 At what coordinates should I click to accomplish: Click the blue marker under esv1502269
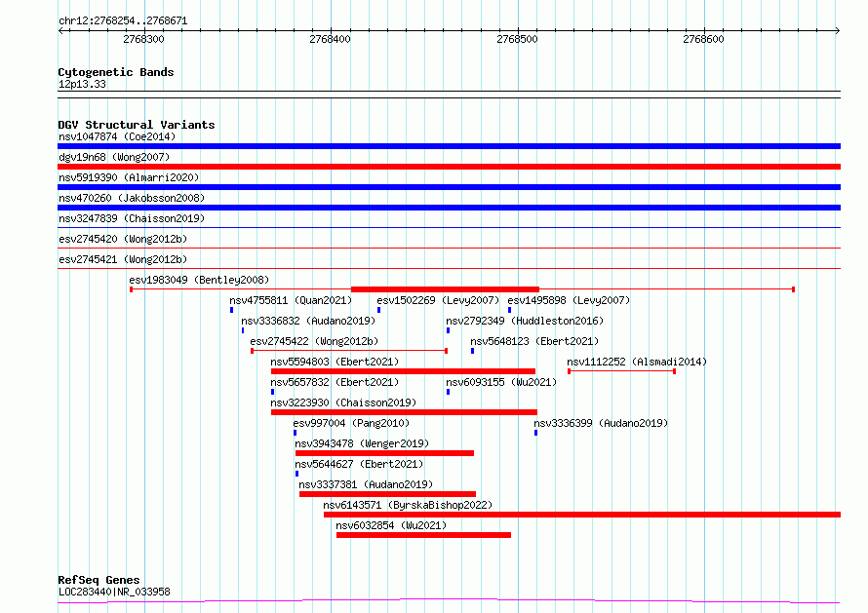[378, 310]
